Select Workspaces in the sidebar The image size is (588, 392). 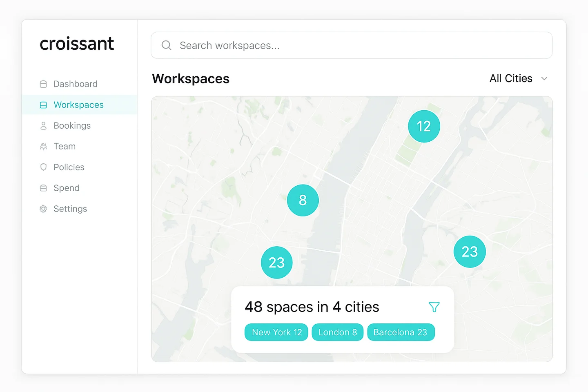(80, 105)
